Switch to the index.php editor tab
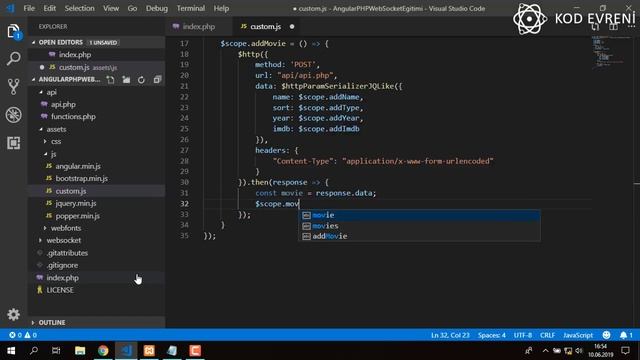Screen dimensions: 640x360 (x=199, y=27)
